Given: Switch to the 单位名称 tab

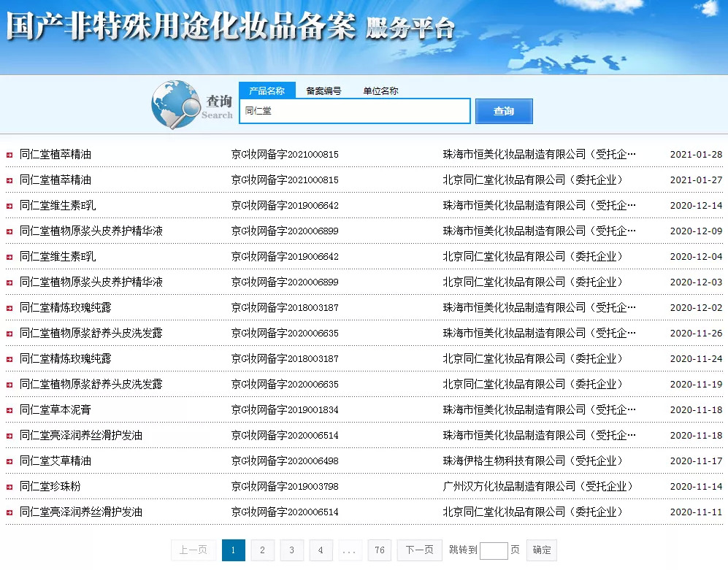Looking at the screenshot, I should (x=380, y=91).
